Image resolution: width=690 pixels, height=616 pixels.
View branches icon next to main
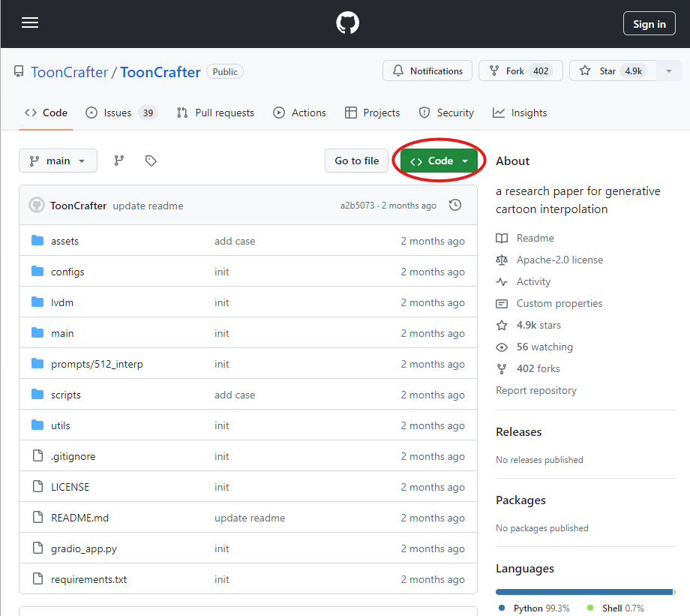click(x=118, y=161)
